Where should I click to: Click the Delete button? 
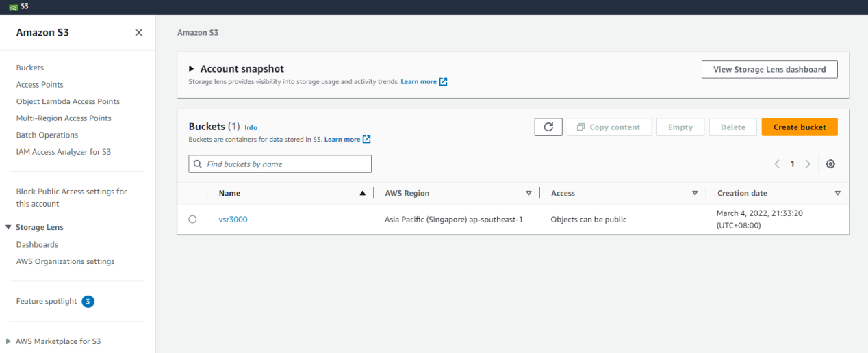click(x=733, y=127)
